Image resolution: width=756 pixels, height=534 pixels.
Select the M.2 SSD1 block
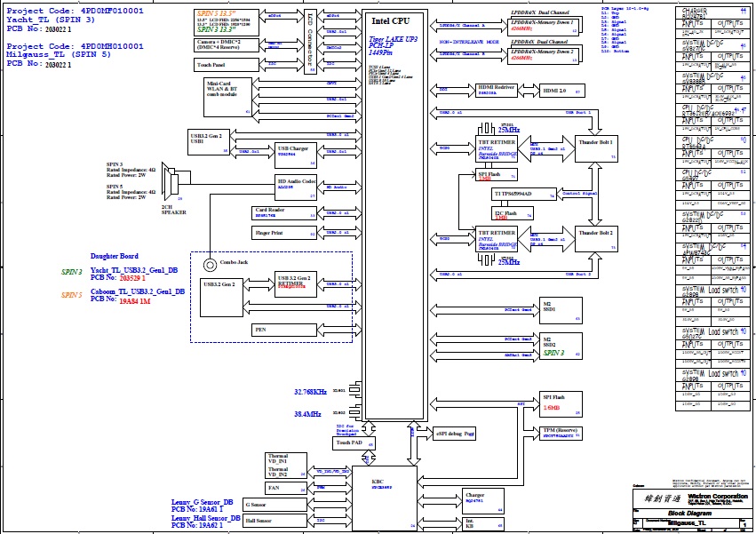pyautogui.click(x=561, y=310)
